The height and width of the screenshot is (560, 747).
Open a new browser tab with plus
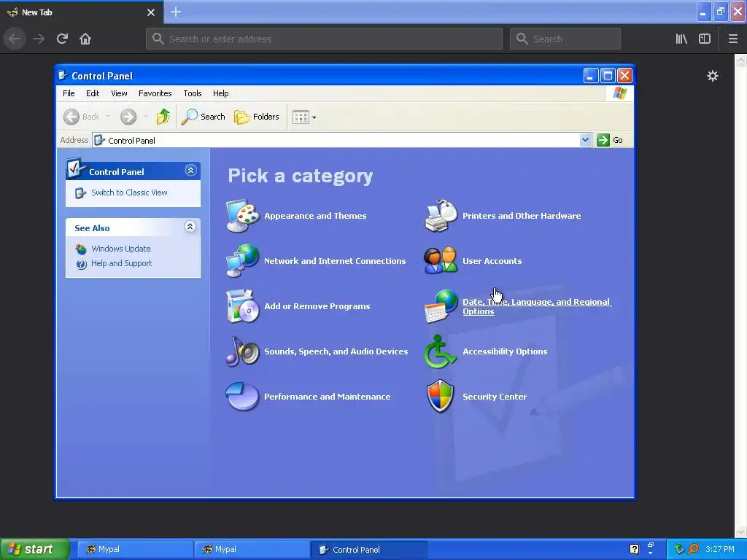[176, 12]
